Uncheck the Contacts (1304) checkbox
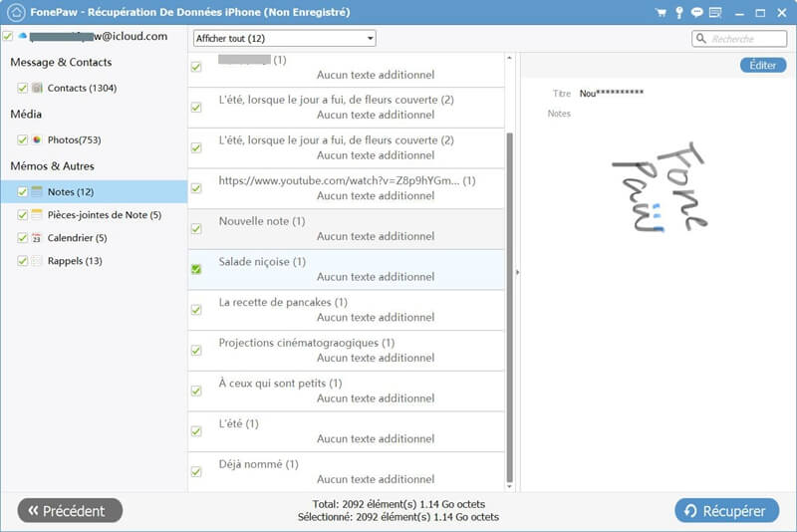 22,88
